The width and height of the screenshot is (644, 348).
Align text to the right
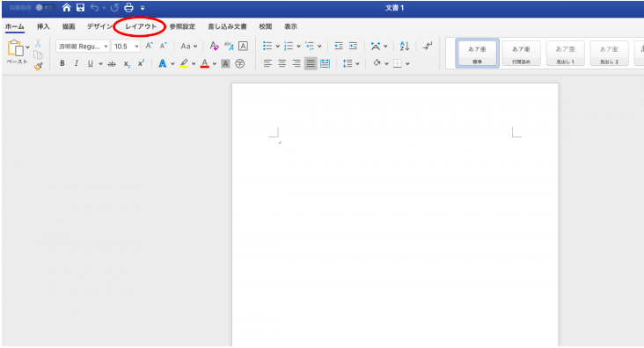pos(296,63)
